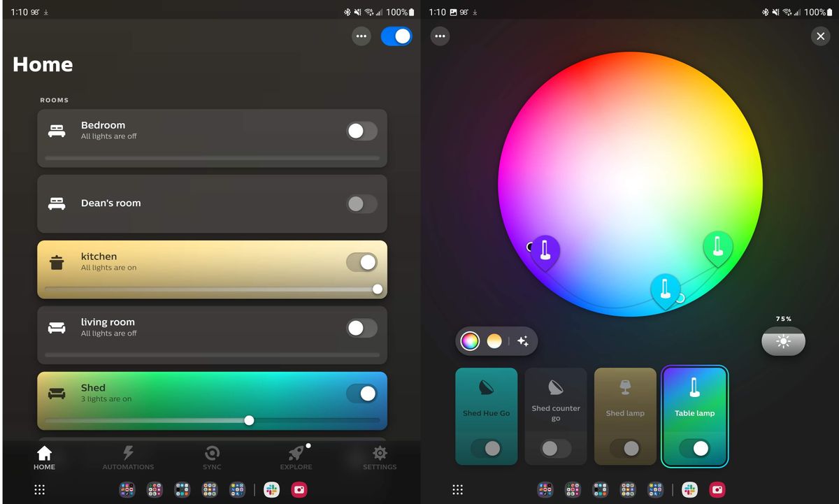Click the Bedroom brightness slider bar

(212, 158)
